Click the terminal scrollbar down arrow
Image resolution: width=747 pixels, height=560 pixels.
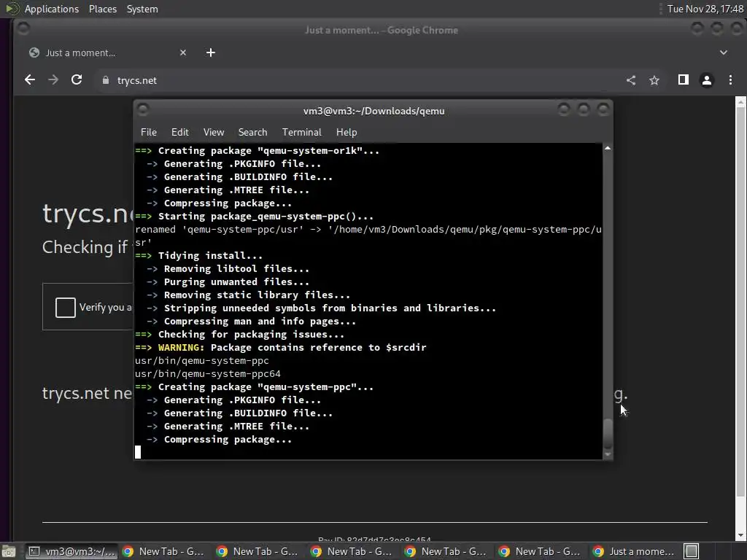608,454
